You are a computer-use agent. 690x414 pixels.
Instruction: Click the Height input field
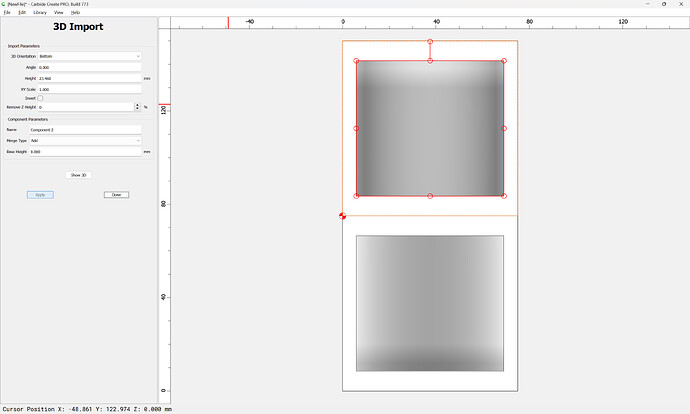click(x=89, y=78)
